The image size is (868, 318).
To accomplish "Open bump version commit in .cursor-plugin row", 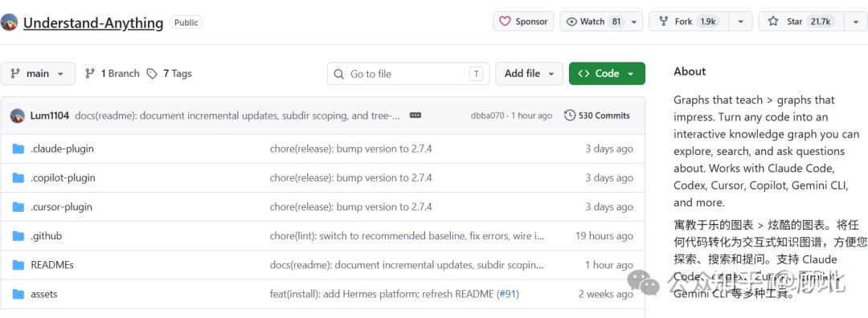I will tap(351, 207).
